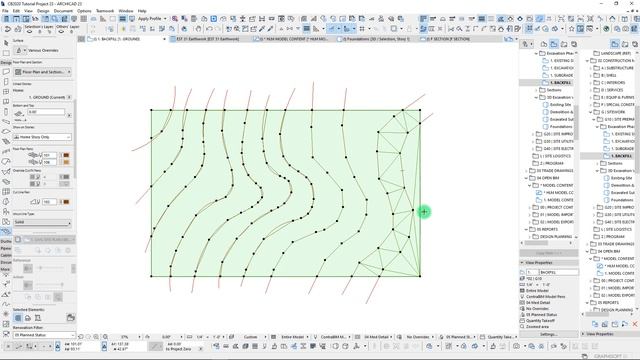Open the Publisher Sets navigator icon
Image resolution: width=640 pixels, height=360 pixels.
574,44
